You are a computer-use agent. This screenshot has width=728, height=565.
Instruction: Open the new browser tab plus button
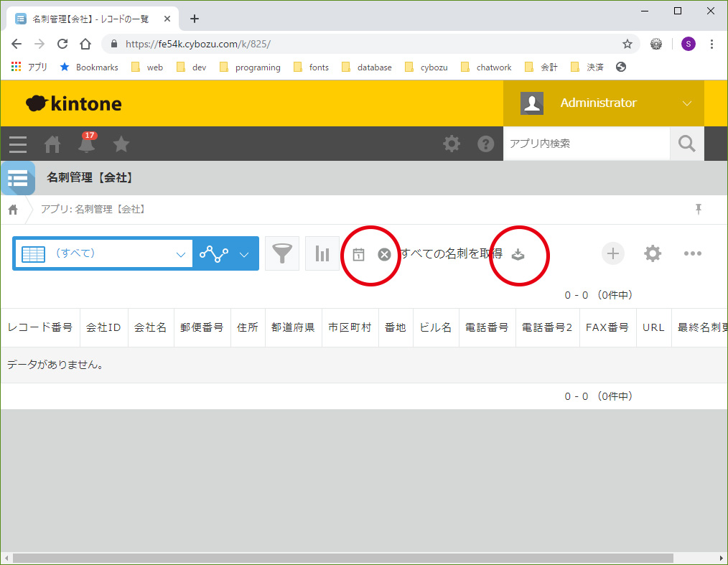tap(195, 19)
